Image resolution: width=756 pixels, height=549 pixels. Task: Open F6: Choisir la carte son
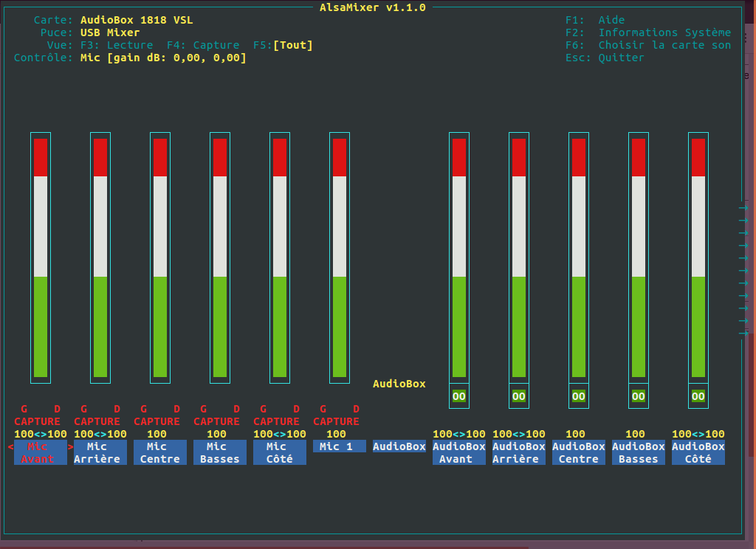coord(648,45)
